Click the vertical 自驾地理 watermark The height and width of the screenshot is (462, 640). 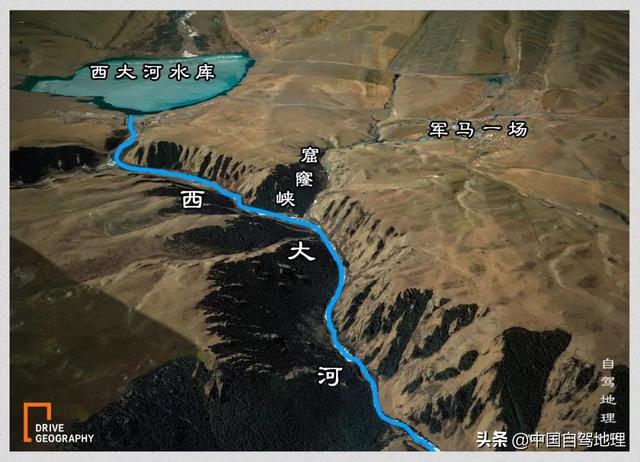[x=608, y=391]
